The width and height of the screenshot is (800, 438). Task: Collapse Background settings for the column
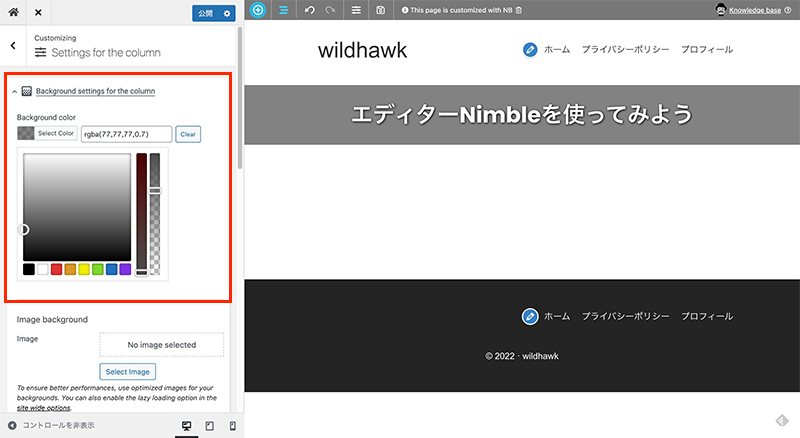95,91
